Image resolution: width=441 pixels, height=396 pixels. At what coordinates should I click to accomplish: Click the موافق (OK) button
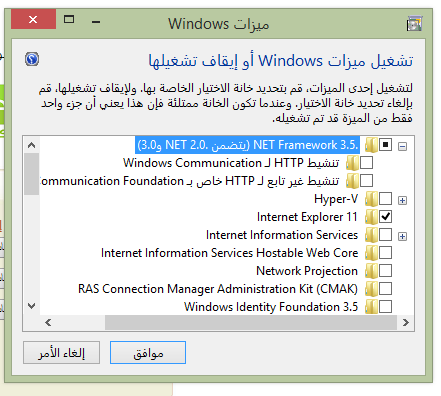(148, 352)
